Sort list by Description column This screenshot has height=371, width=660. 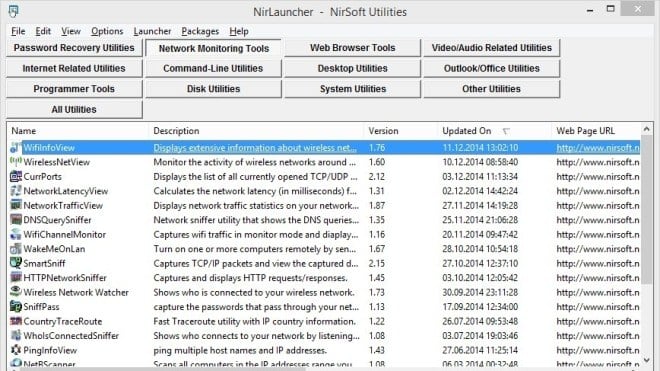pyautogui.click(x=256, y=131)
